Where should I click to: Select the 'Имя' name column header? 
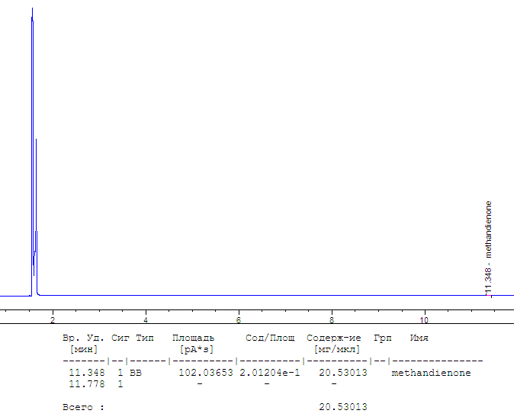(x=419, y=338)
